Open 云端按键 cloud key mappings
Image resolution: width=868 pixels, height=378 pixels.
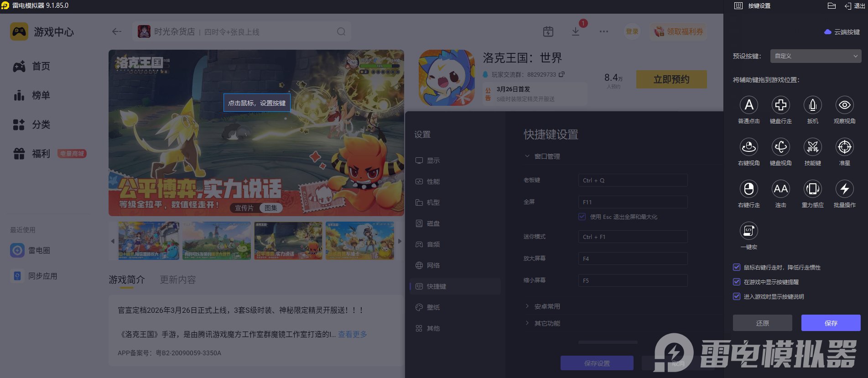[x=842, y=32]
